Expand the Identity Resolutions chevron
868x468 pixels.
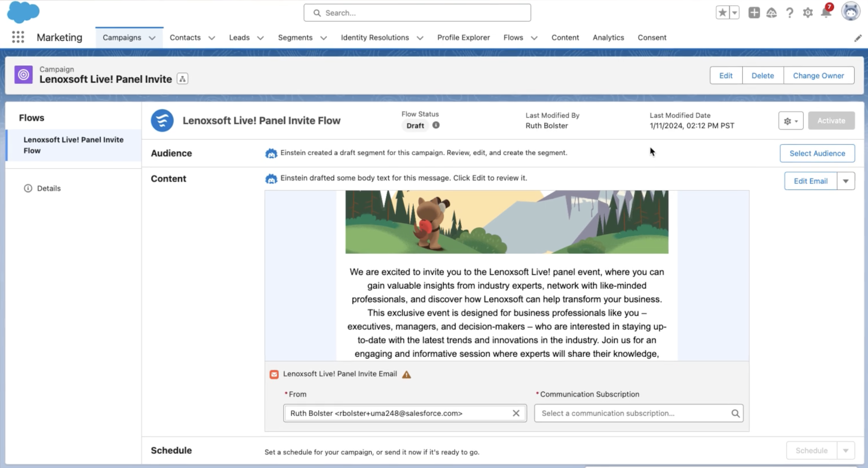click(420, 38)
